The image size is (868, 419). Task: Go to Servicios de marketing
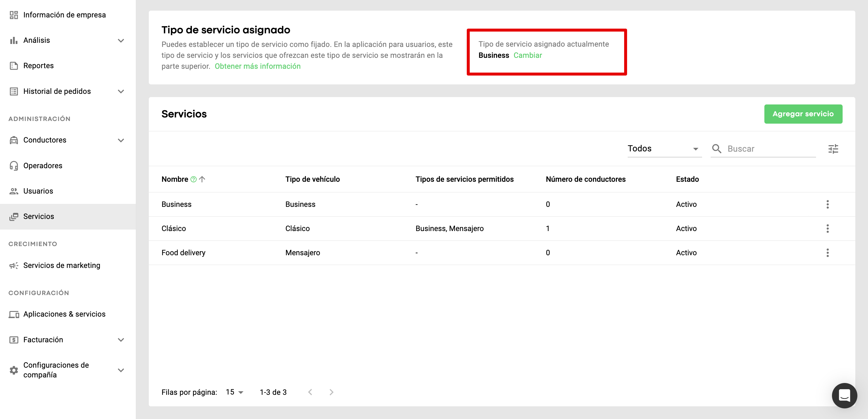pyautogui.click(x=62, y=265)
